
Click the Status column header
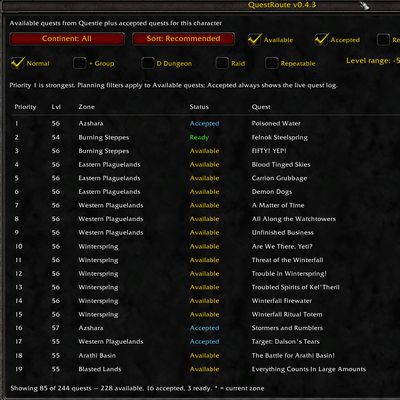click(x=199, y=107)
